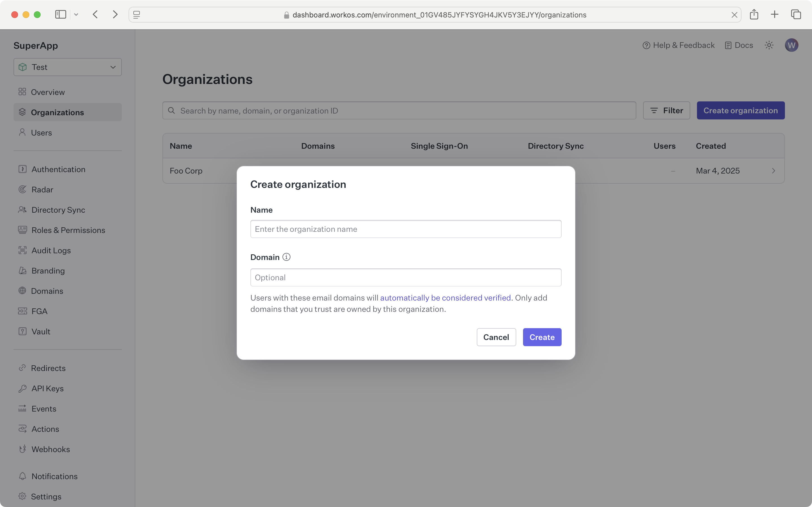Expand the sidebar options chevron in Safari

point(76,14)
